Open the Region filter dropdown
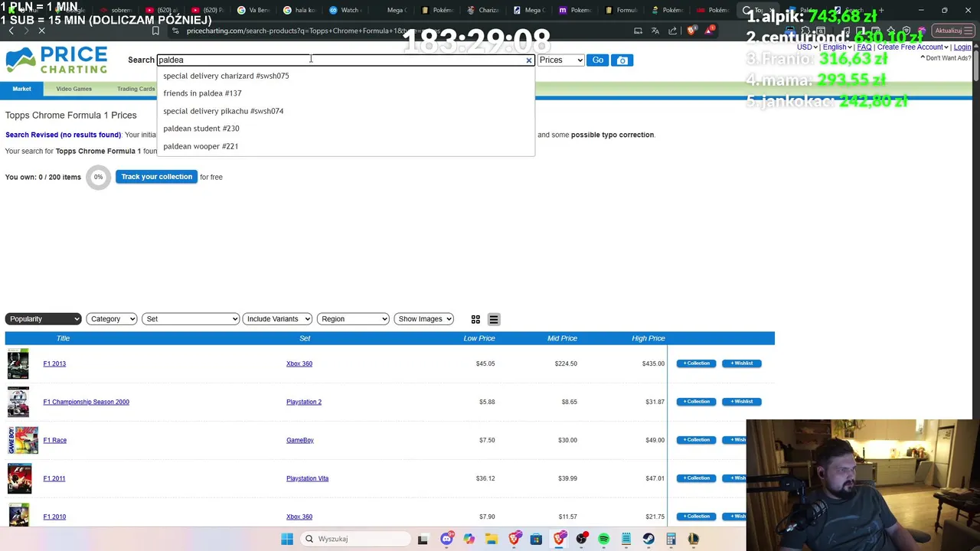The width and height of the screenshot is (980, 551). (353, 319)
